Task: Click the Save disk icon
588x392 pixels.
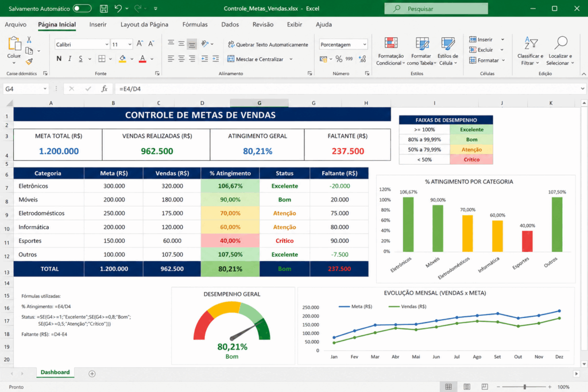Action: pos(104,8)
